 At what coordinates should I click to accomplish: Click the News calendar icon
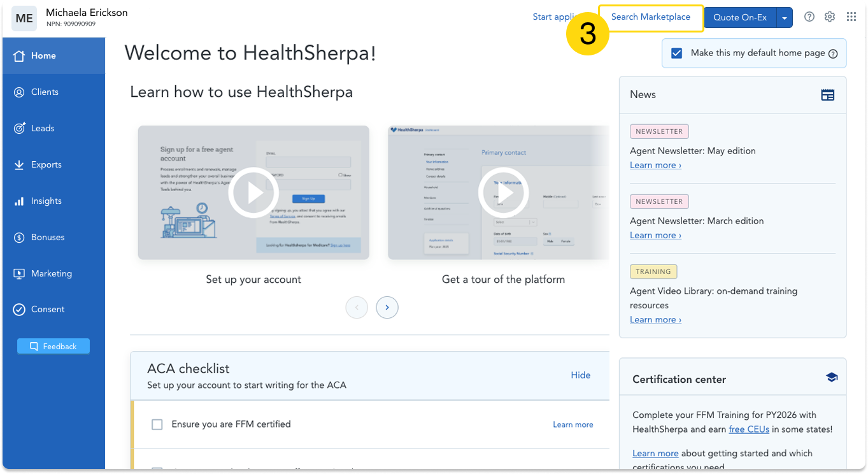828,95
